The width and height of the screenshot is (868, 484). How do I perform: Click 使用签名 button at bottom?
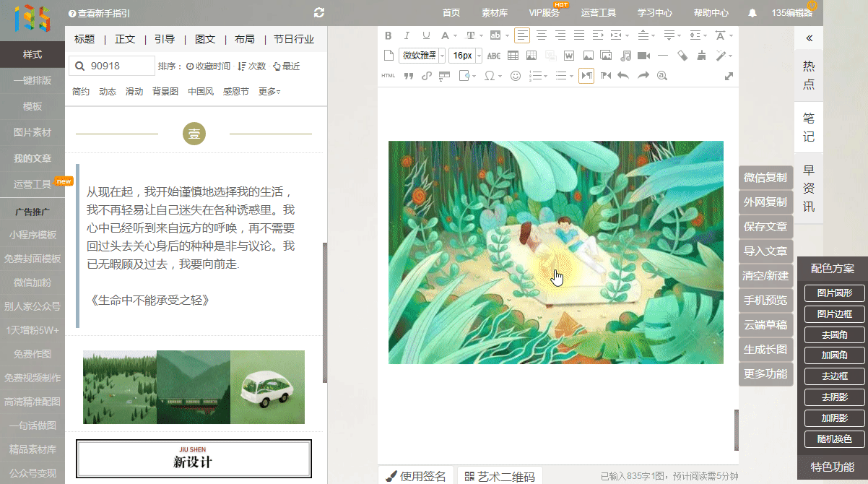pyautogui.click(x=416, y=476)
